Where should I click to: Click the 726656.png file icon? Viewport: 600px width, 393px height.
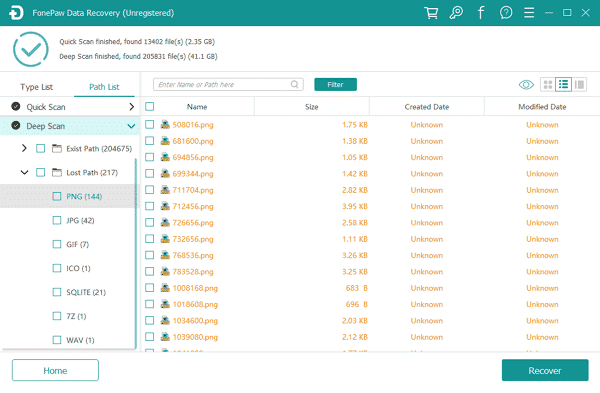(x=165, y=222)
